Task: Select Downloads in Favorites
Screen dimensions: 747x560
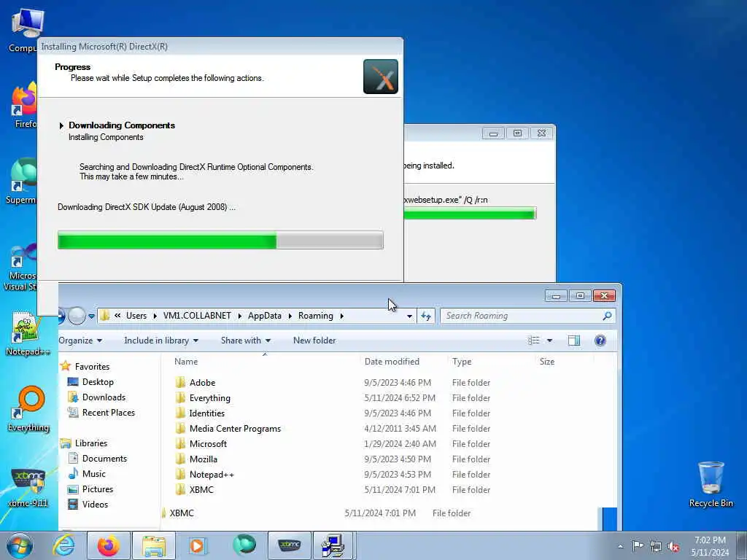Action: tap(96, 397)
